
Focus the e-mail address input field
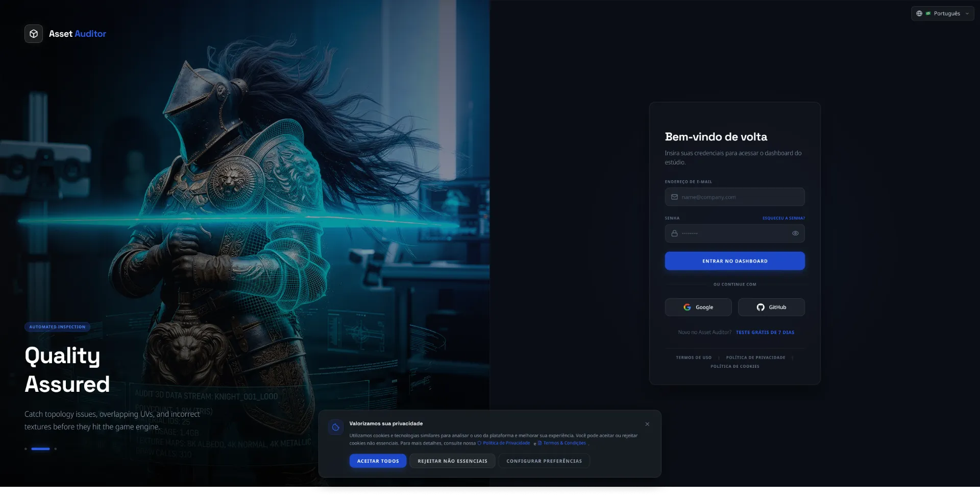(734, 197)
